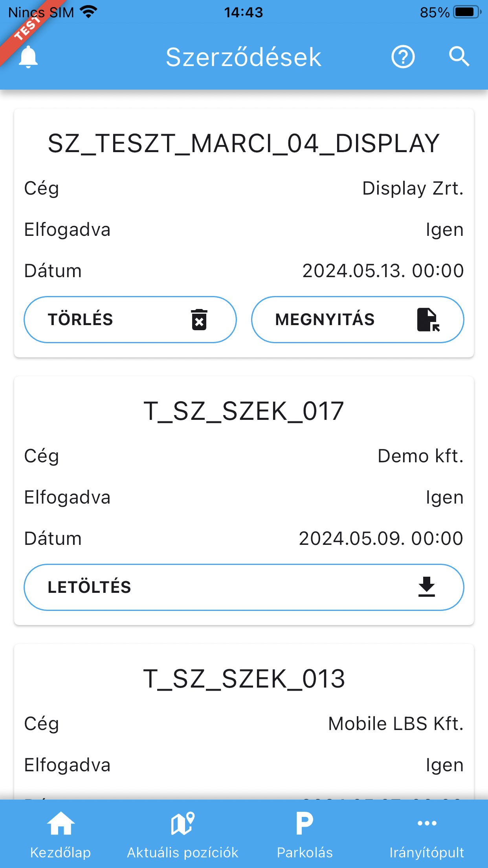Viewport: 488px width, 868px height.
Task: Open the Irányítópult tab
Action: pyautogui.click(x=427, y=852)
